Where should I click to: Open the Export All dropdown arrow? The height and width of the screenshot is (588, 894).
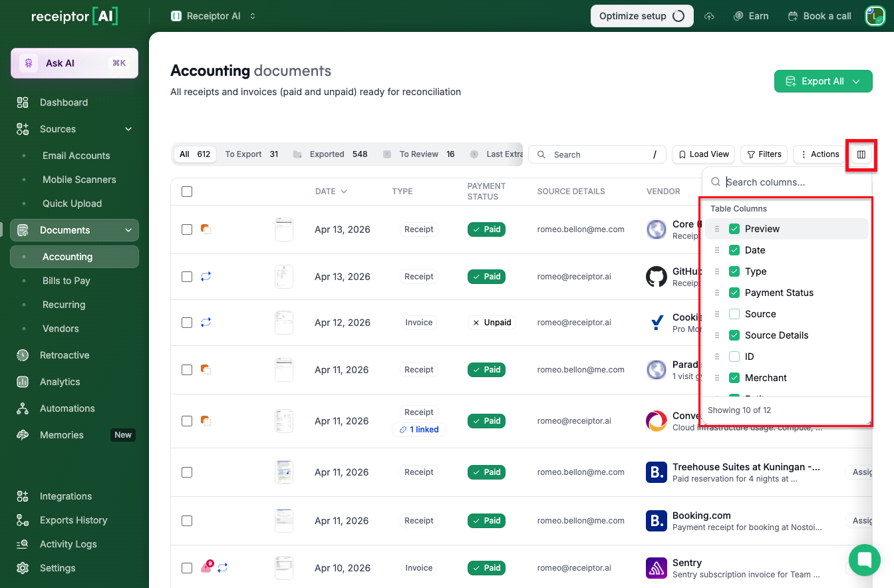(x=857, y=81)
